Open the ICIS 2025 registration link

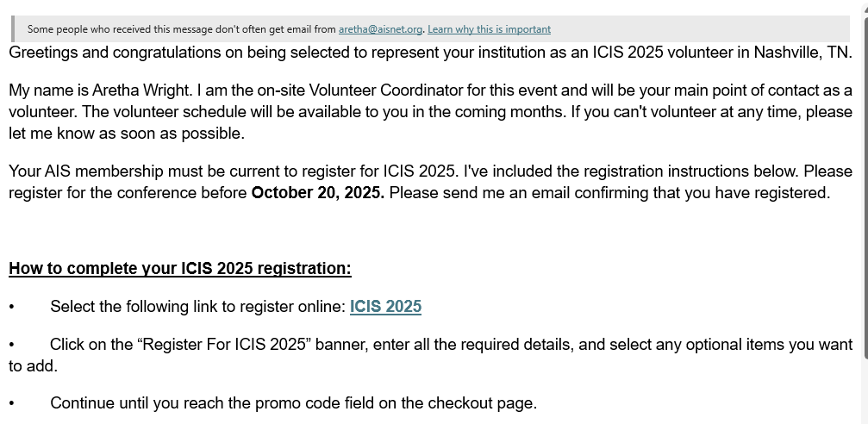[385, 307]
